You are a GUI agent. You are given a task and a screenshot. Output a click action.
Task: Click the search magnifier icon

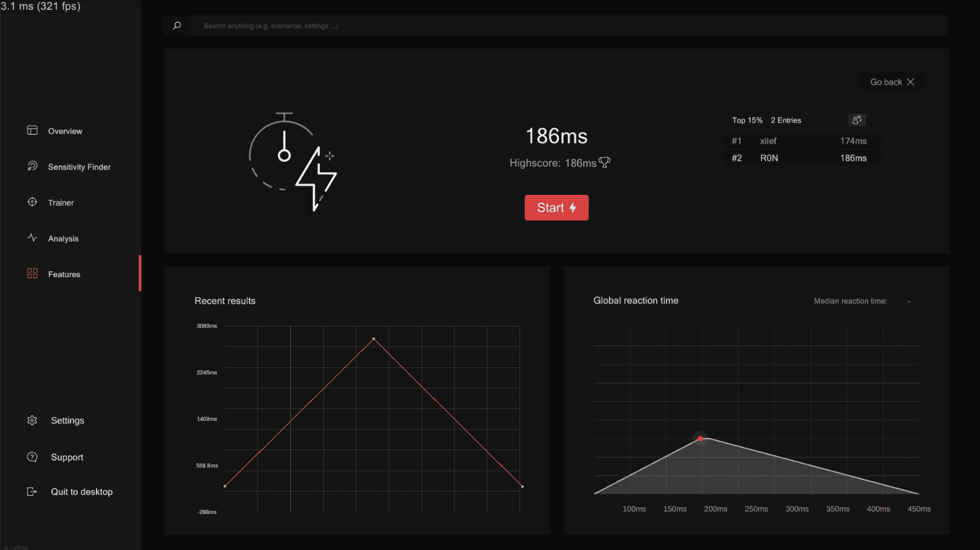point(177,26)
